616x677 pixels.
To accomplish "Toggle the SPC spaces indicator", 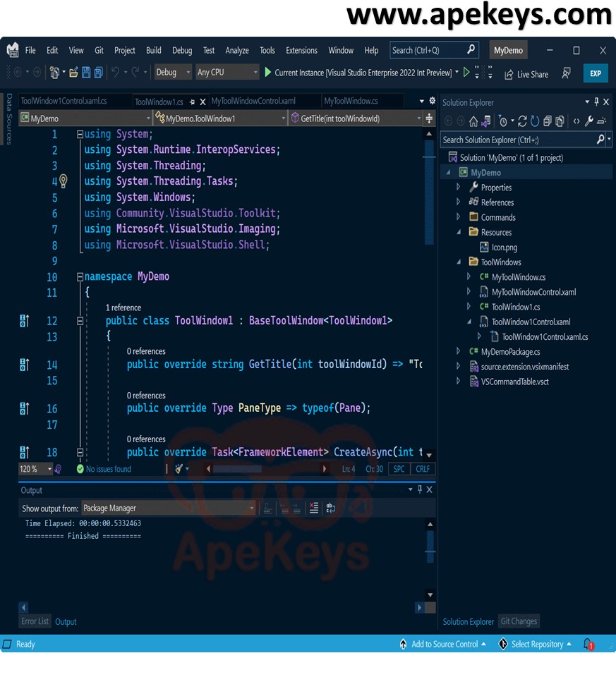I will tap(399, 469).
